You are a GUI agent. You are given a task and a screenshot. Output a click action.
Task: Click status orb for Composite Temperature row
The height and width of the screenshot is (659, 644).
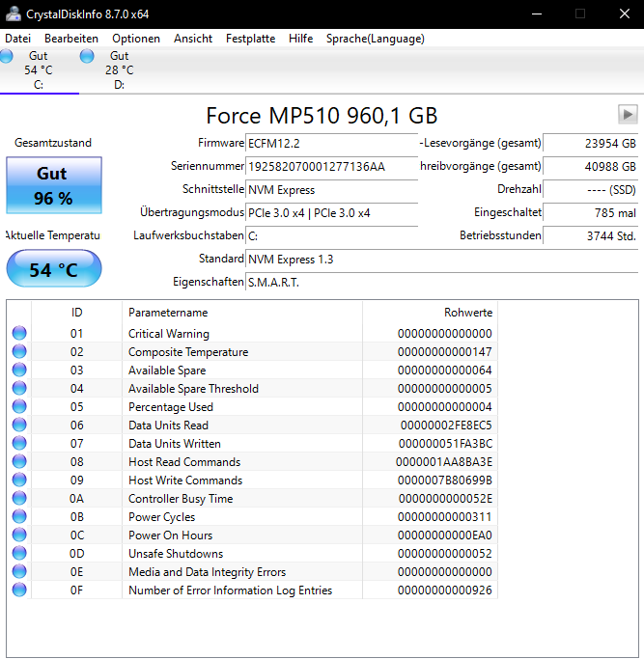[x=19, y=351]
